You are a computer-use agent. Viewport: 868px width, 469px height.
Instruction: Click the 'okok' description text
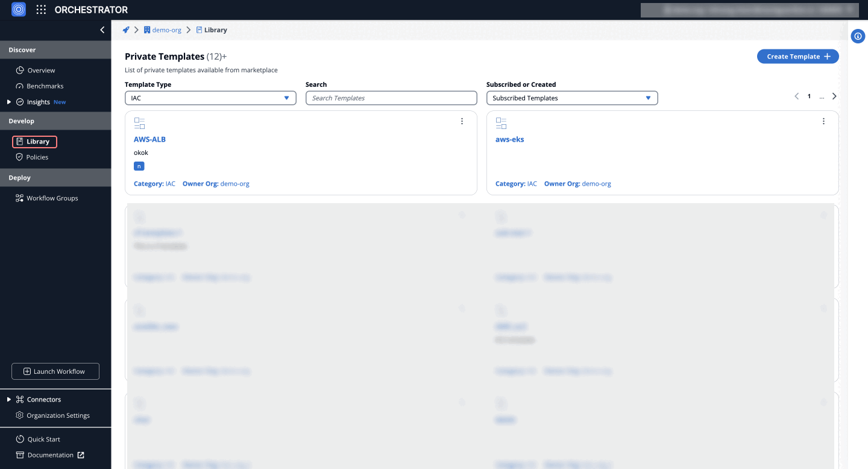tap(141, 153)
